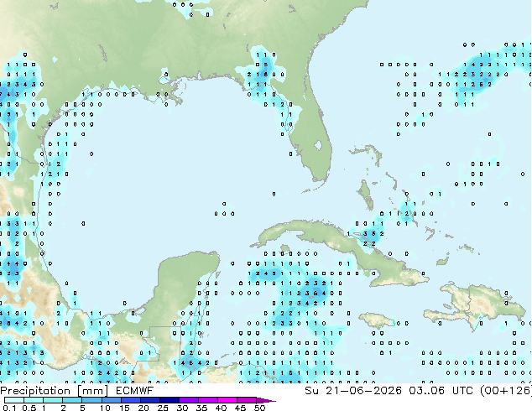
Task: Click the "(00+126)" forecast step text
Action: [506, 391]
